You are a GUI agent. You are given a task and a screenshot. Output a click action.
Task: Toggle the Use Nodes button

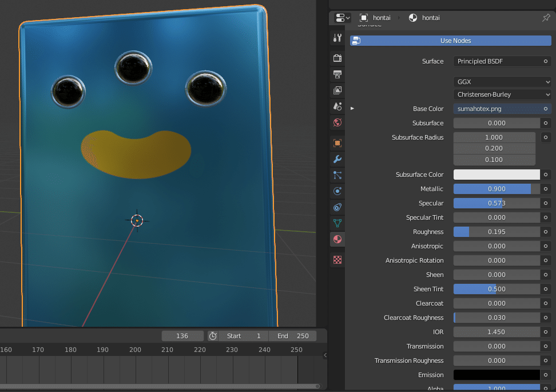[450, 41]
